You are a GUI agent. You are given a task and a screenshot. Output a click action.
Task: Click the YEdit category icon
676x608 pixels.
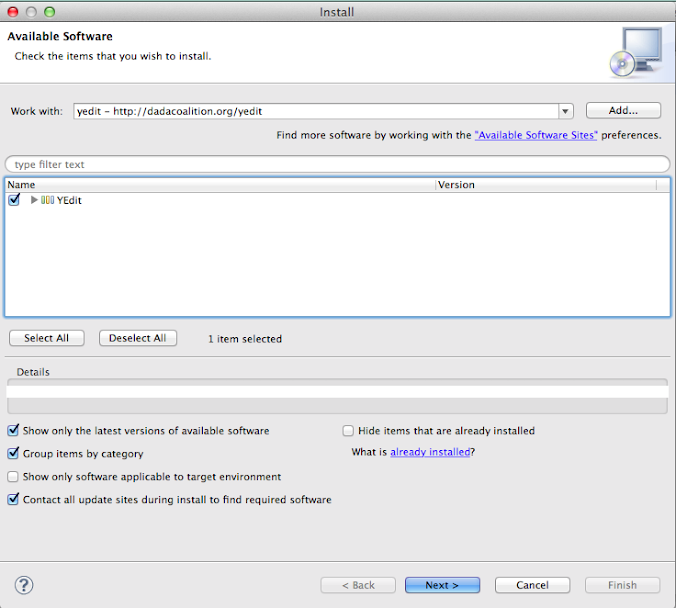click(x=48, y=201)
